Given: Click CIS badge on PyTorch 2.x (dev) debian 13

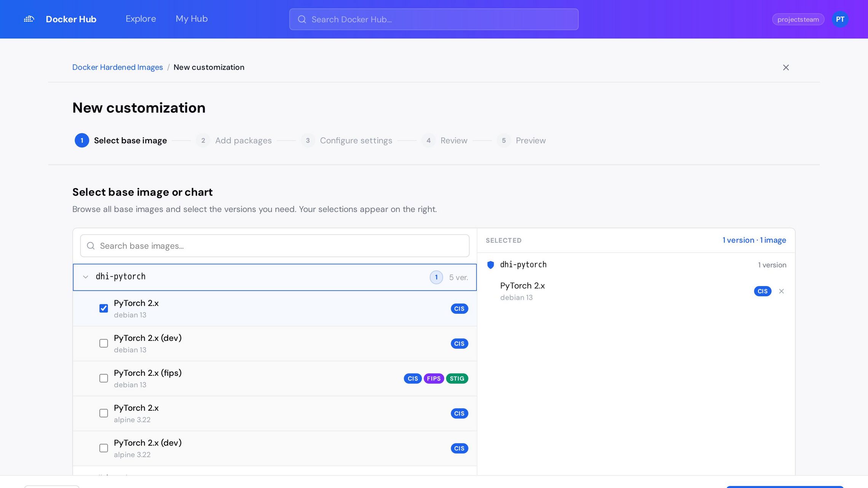Looking at the screenshot, I should coord(459,343).
